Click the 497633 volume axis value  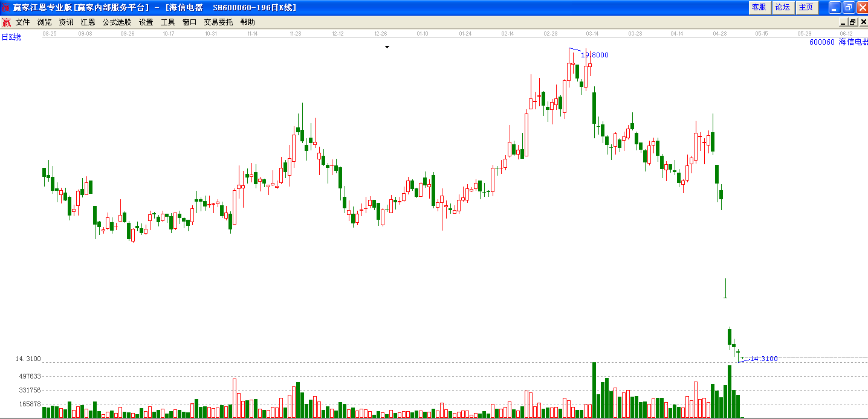30,377
